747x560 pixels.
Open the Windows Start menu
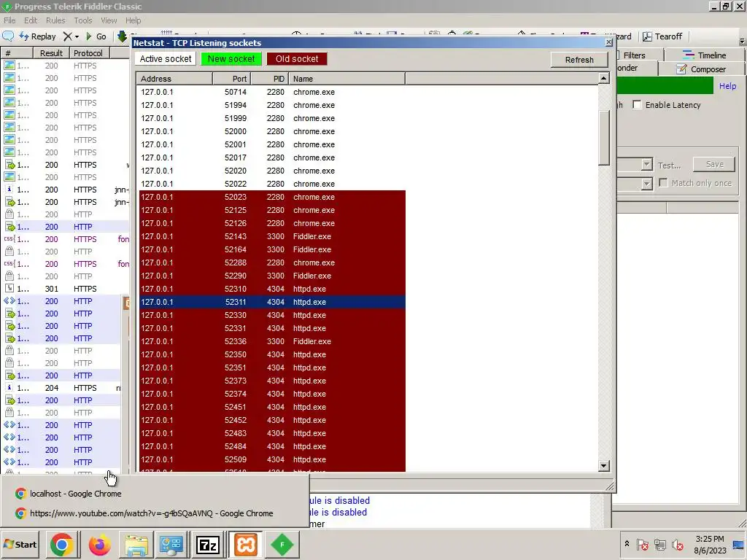point(20,544)
